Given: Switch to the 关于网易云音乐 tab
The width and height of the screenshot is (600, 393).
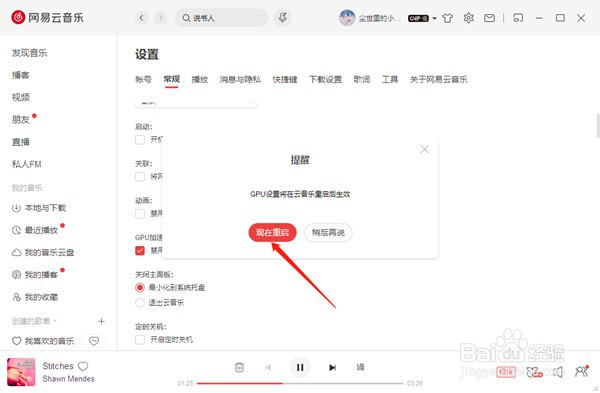Looking at the screenshot, I should tap(439, 79).
